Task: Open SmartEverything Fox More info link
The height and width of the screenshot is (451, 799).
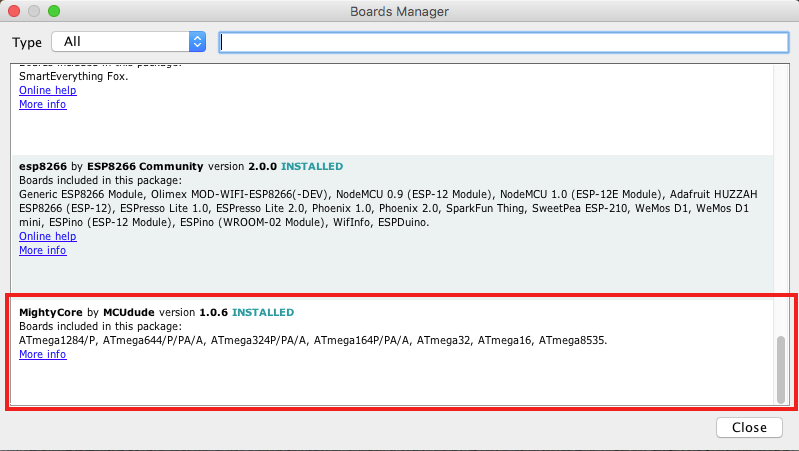Action: click(43, 104)
